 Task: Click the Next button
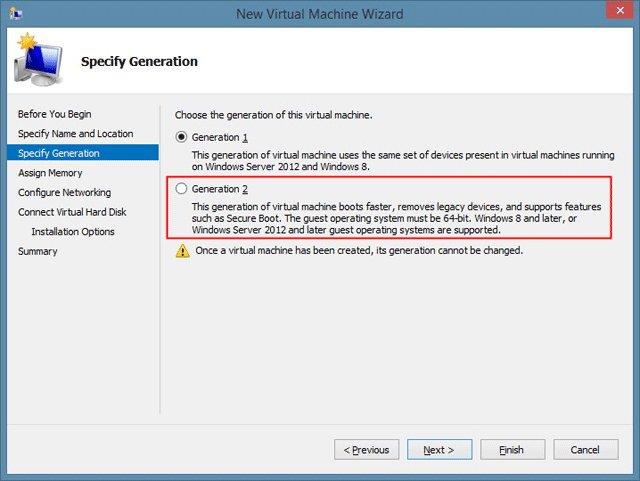click(x=439, y=450)
